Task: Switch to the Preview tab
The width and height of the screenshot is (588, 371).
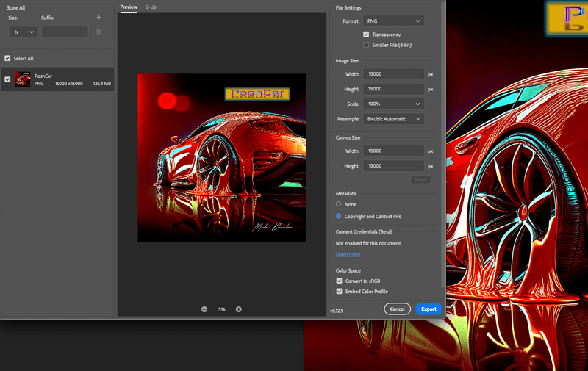Action: [129, 7]
